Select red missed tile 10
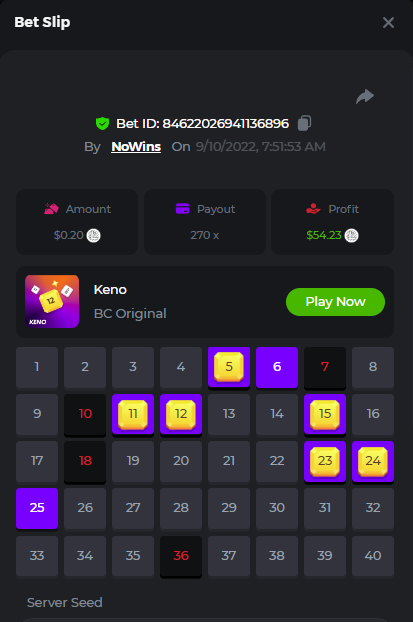Viewport: 413px width, 622px height. (85, 415)
